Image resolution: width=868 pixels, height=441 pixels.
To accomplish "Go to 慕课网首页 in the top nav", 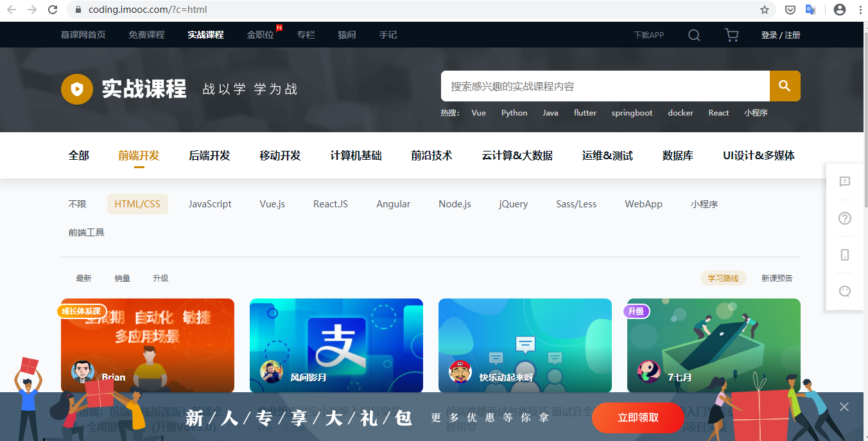I will [x=83, y=35].
